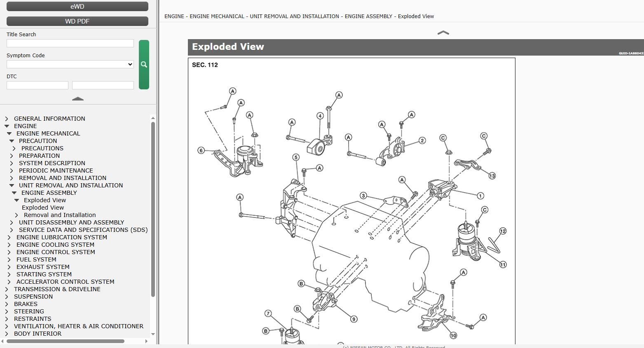Select BODY INTERIOR tree item

37,334
